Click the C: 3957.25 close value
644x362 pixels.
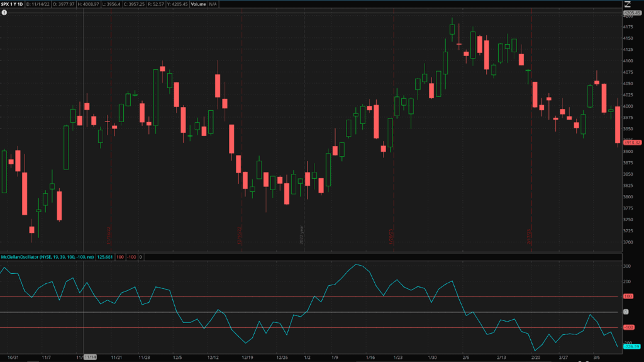click(x=135, y=4)
